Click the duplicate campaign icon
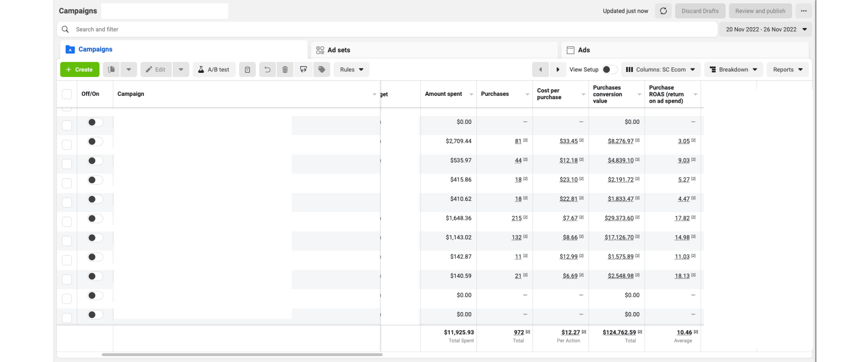This screenshot has width=868, height=362. point(111,69)
